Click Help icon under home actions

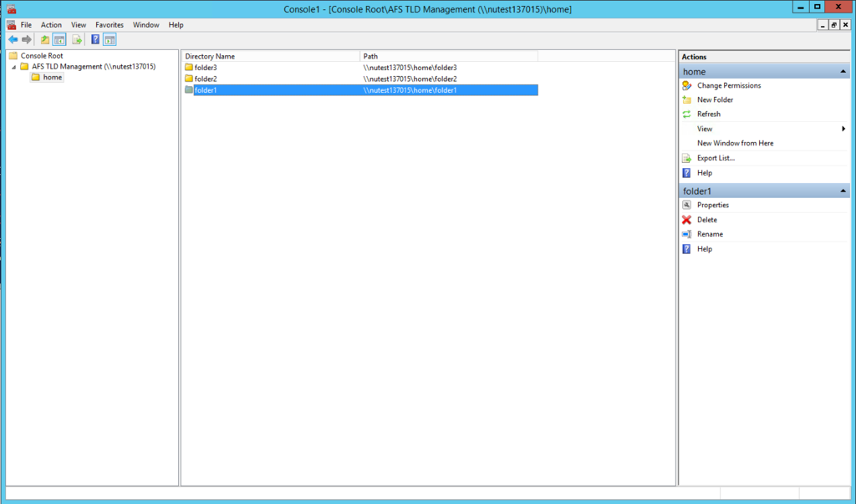coord(687,172)
